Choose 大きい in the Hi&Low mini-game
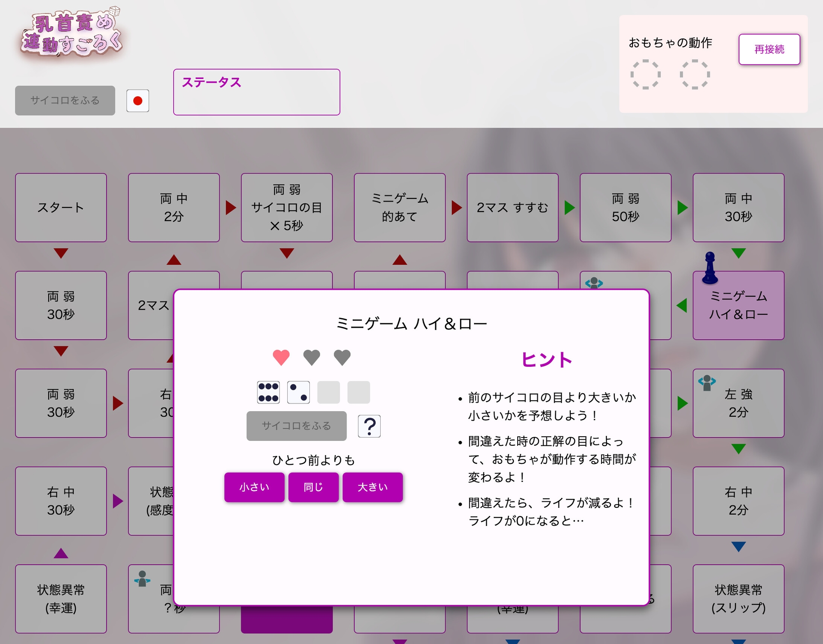Image resolution: width=823 pixels, height=644 pixels. (372, 487)
